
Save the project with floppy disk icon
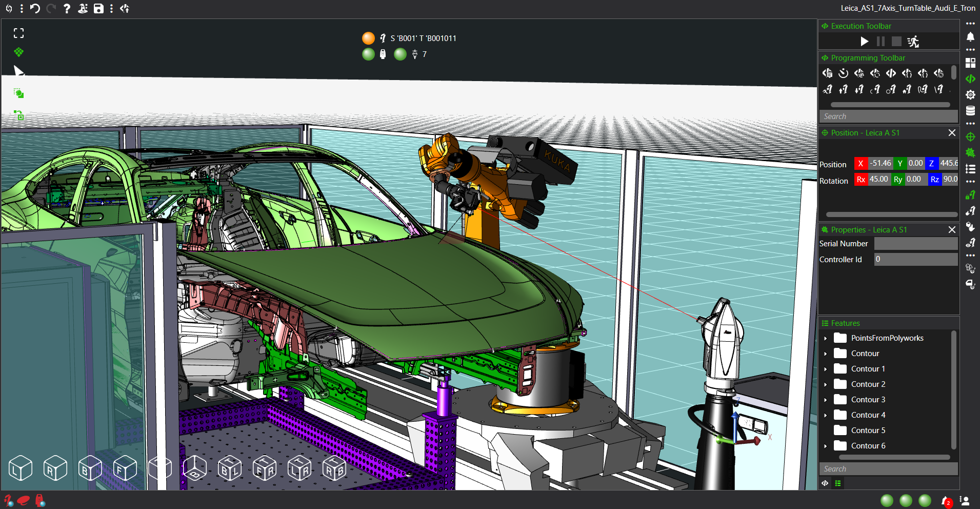click(98, 8)
